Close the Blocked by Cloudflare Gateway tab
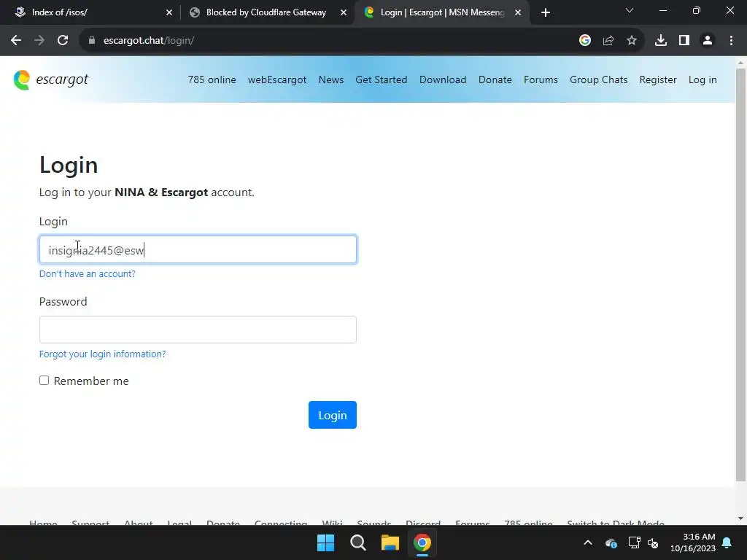This screenshot has height=560, width=747. (x=344, y=12)
